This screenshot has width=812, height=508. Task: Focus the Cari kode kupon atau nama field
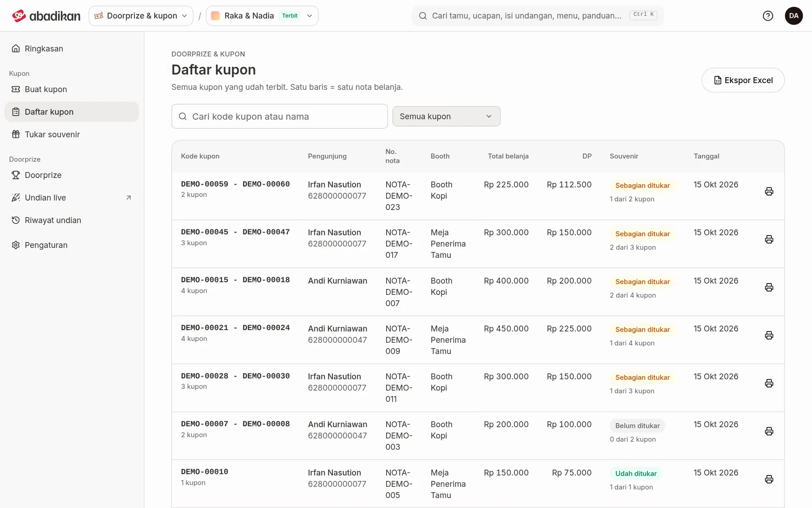pyautogui.click(x=279, y=116)
